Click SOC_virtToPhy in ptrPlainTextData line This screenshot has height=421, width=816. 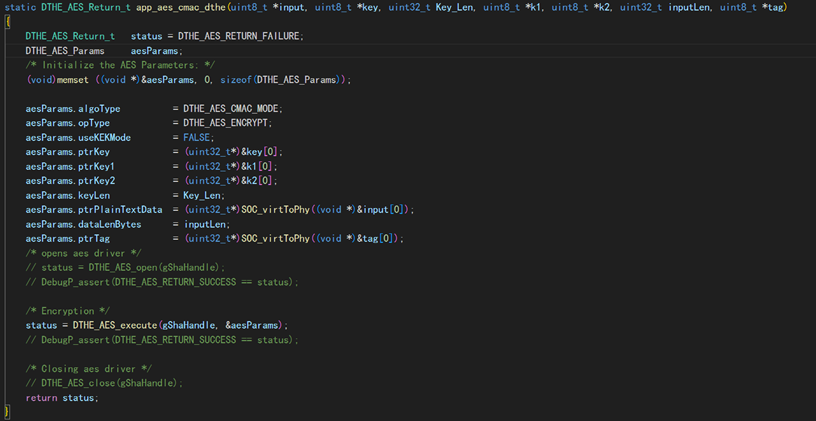pos(275,210)
